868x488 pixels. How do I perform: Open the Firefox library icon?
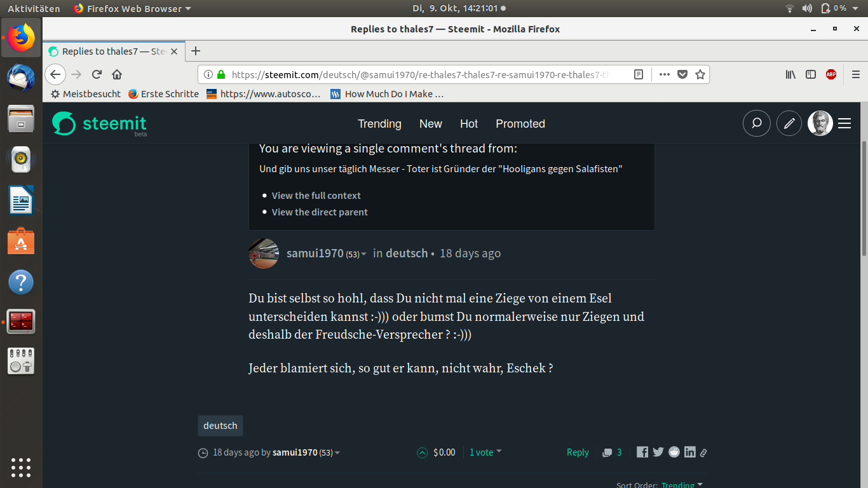coord(790,74)
